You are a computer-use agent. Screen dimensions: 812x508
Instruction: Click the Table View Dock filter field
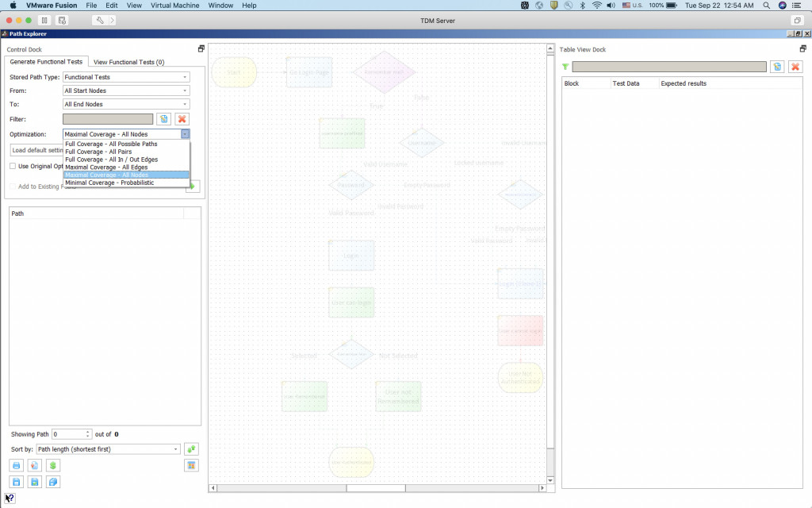click(669, 67)
